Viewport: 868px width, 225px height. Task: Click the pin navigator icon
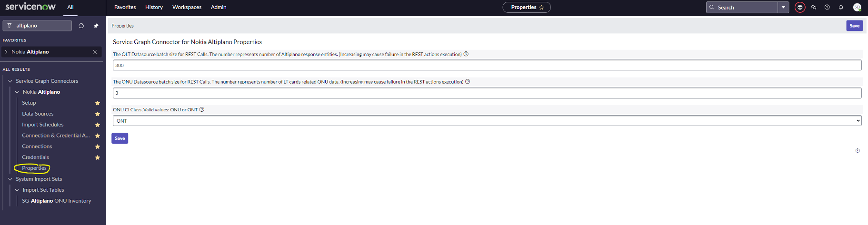tap(96, 26)
